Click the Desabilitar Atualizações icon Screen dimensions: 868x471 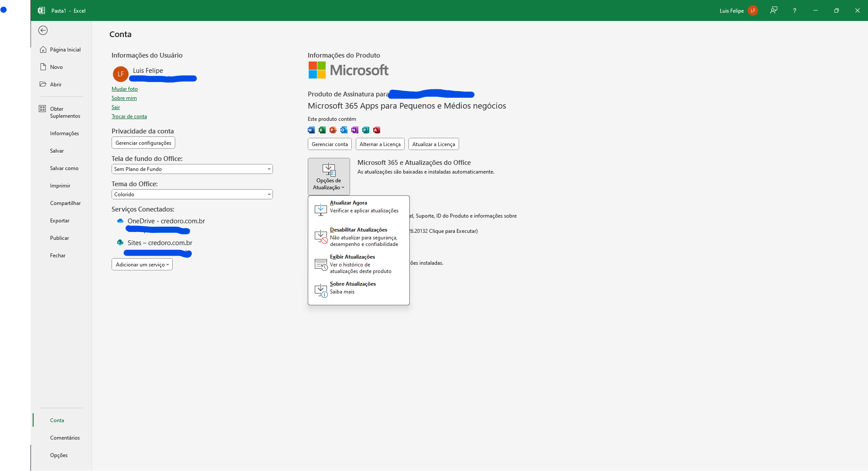321,237
